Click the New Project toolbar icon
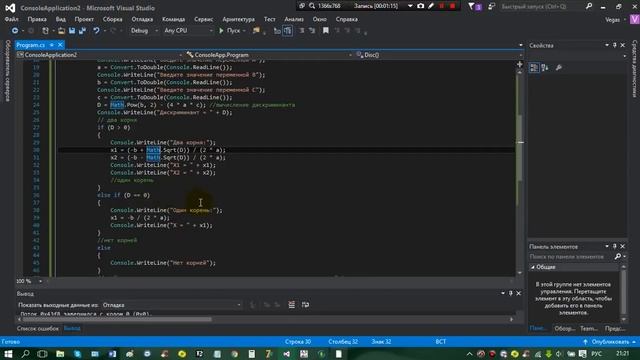The width and height of the screenshot is (640, 360). coord(45,31)
